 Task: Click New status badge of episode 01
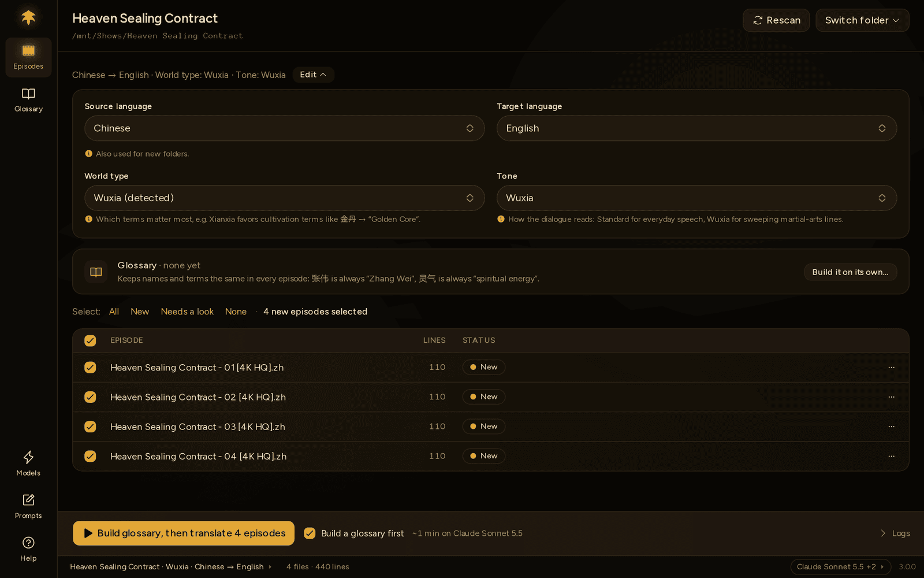point(484,368)
